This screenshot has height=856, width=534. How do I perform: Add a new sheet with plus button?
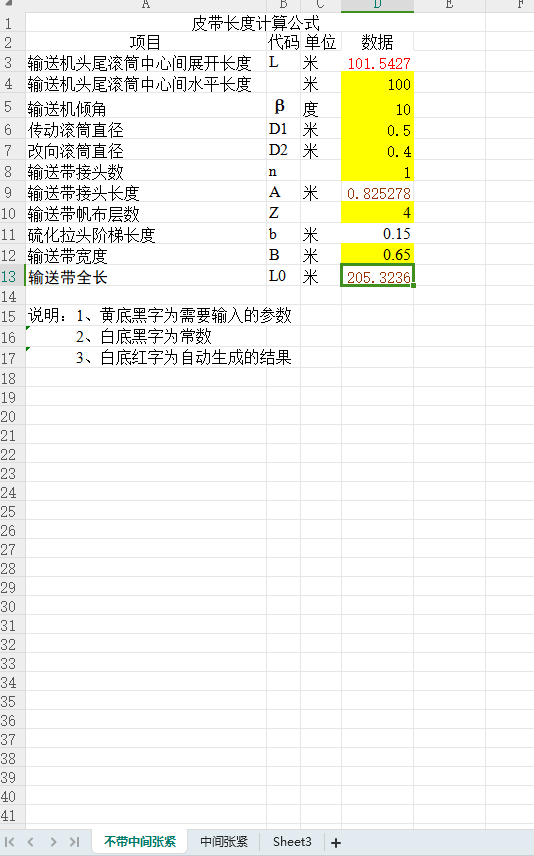point(336,842)
